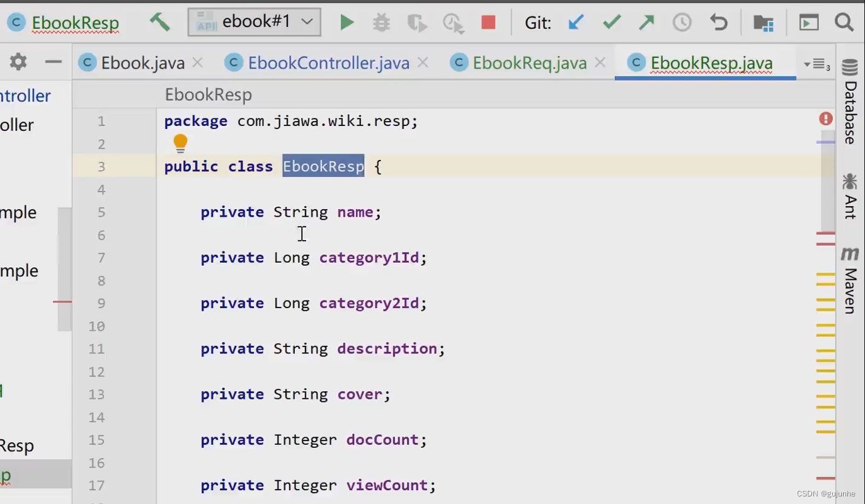Open project panel settings gear

pyautogui.click(x=18, y=62)
